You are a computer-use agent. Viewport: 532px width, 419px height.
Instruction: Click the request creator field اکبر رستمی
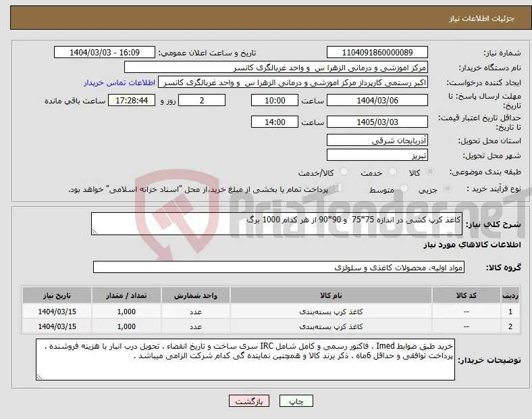click(293, 82)
